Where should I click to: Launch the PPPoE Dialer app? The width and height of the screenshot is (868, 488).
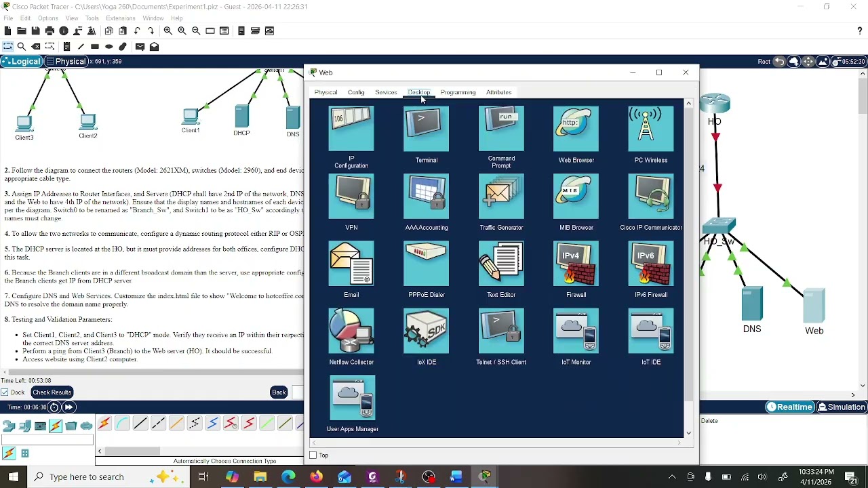click(x=426, y=264)
